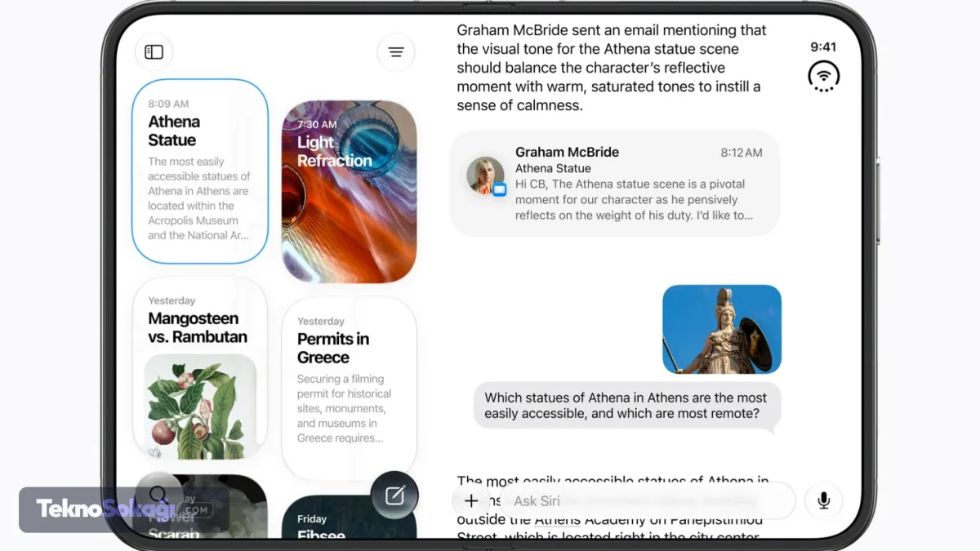980x551 pixels.
Task: Tap the mail badge on Graham's avatar
Action: 500,189
